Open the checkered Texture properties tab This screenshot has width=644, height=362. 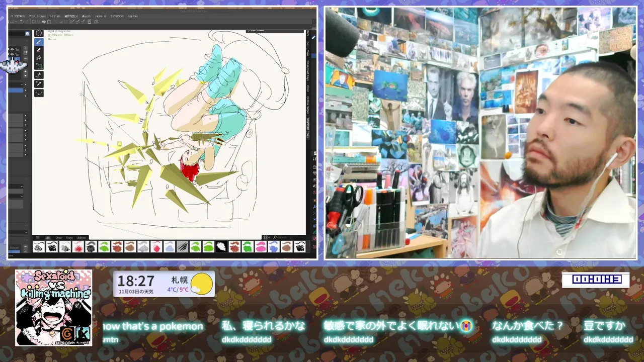[x=314, y=246]
